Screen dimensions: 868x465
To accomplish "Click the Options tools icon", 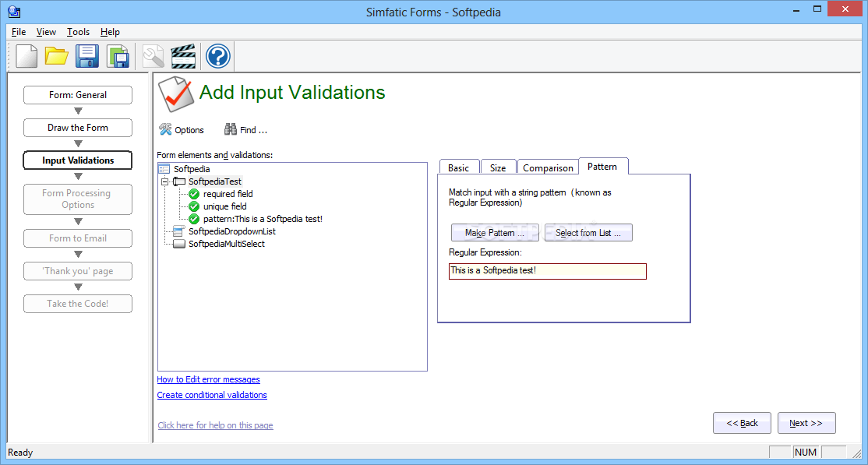I will (165, 129).
